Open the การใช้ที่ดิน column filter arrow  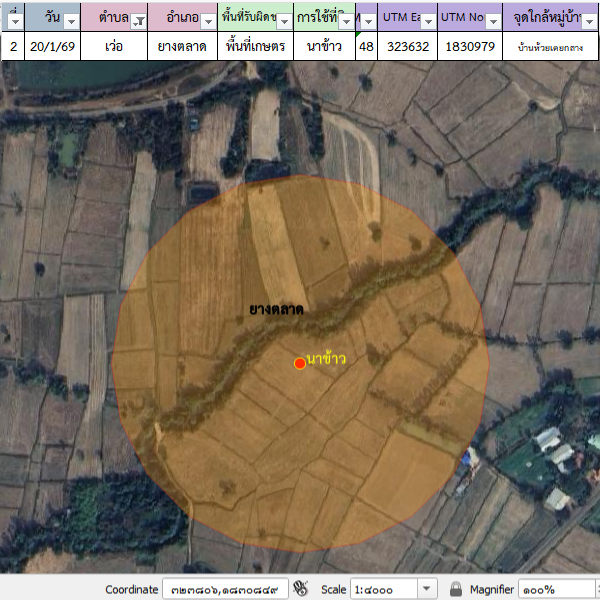(x=345, y=21)
